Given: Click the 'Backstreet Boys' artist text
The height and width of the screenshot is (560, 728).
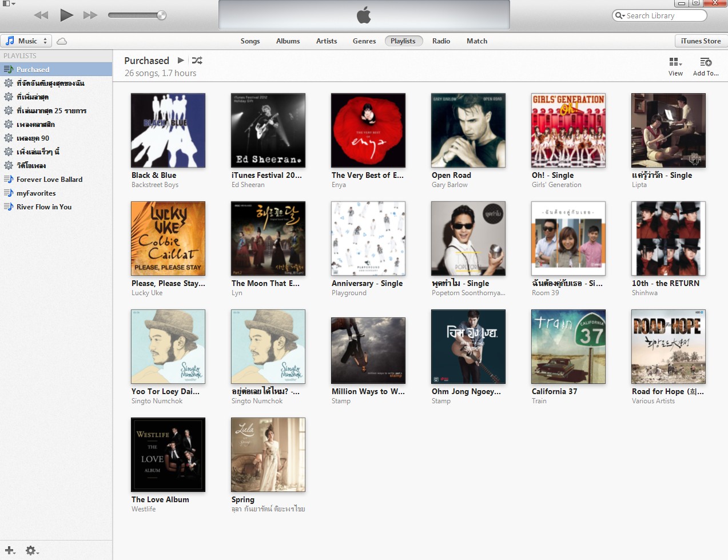Looking at the screenshot, I should [155, 185].
